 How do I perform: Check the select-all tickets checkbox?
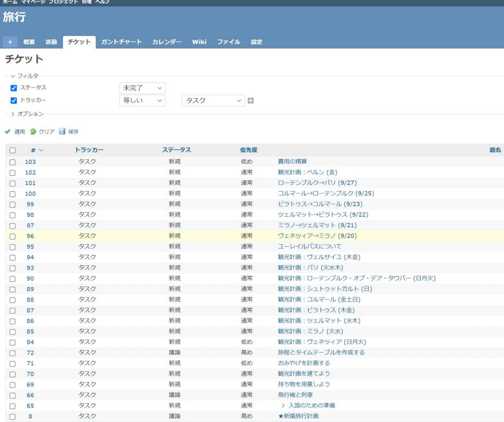point(12,150)
